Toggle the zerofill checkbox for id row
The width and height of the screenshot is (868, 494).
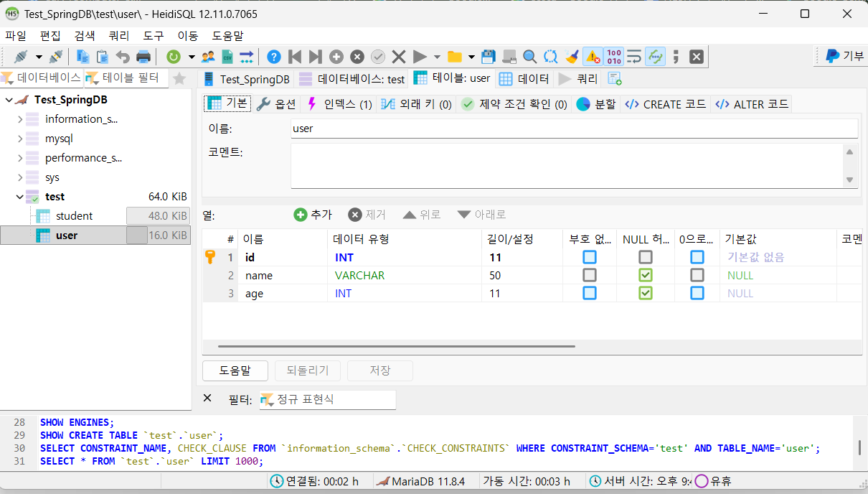click(x=697, y=257)
